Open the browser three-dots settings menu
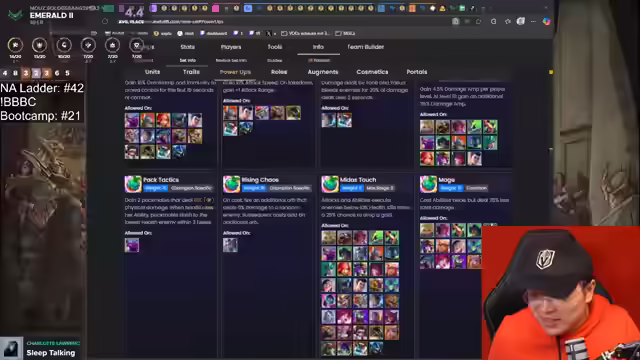This screenshot has width=640, height=360. point(533,21)
